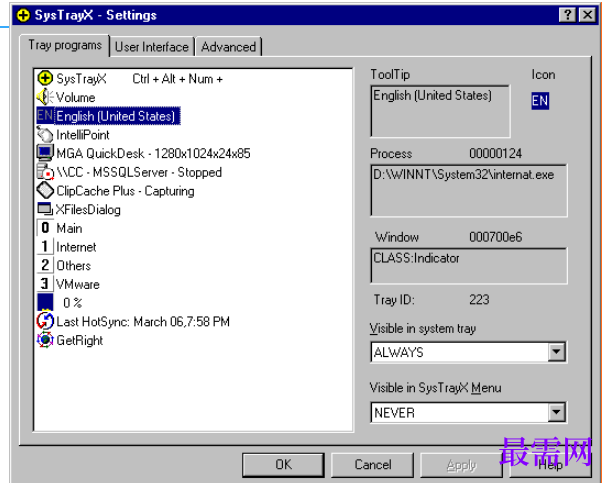The width and height of the screenshot is (611, 483).
Task: Switch to the Tray programs tab
Action: coord(65,46)
